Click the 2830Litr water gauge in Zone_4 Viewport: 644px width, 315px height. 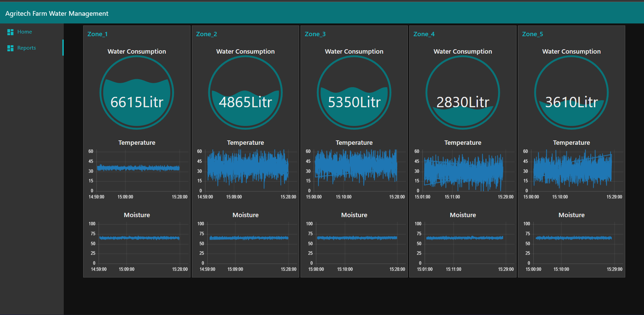click(463, 92)
